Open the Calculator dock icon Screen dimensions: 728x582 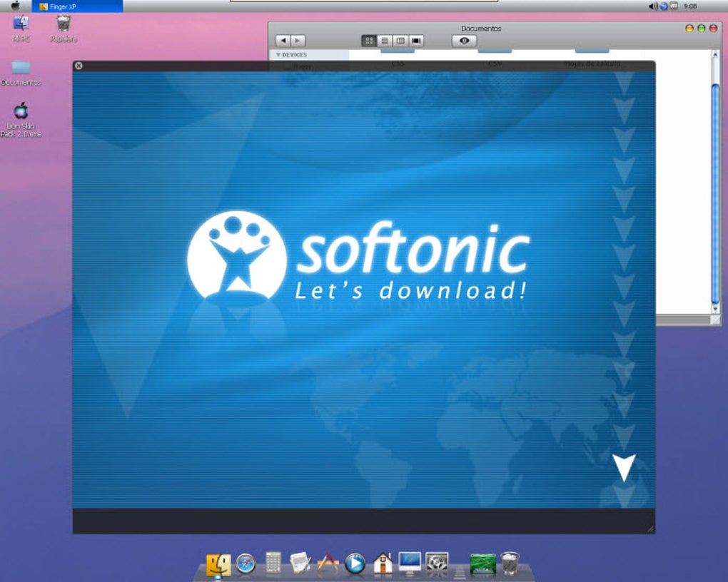point(273,562)
